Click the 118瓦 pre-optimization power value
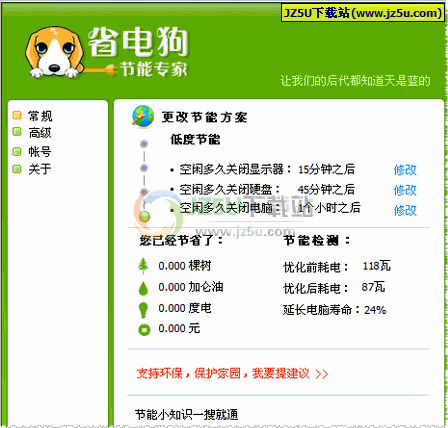This screenshot has height=428, width=448. click(x=376, y=266)
